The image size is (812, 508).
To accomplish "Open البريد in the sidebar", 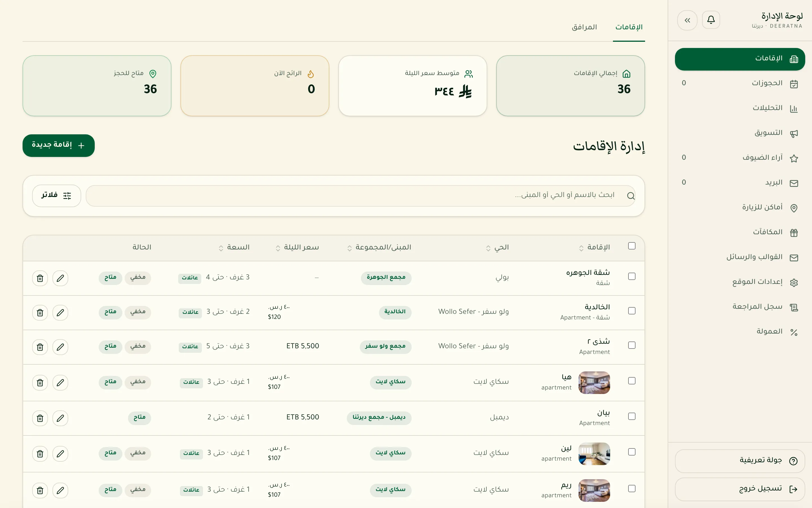I will tap(740, 183).
